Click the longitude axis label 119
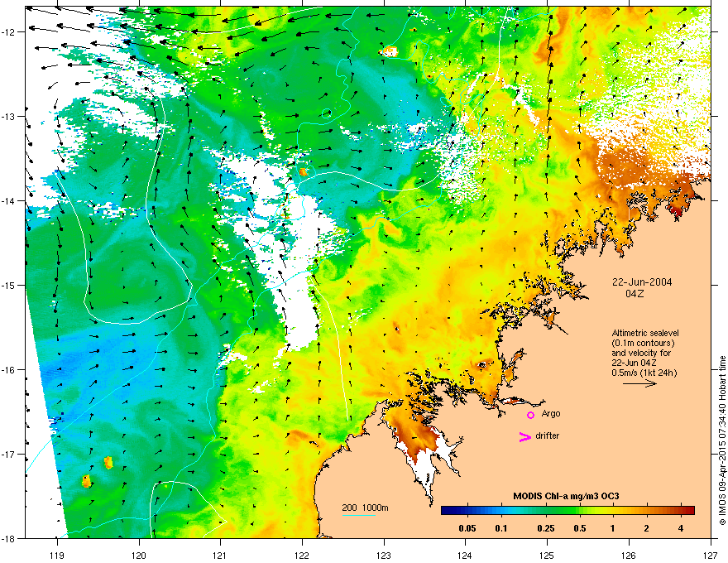This screenshot has width=728, height=563. pos(57,555)
